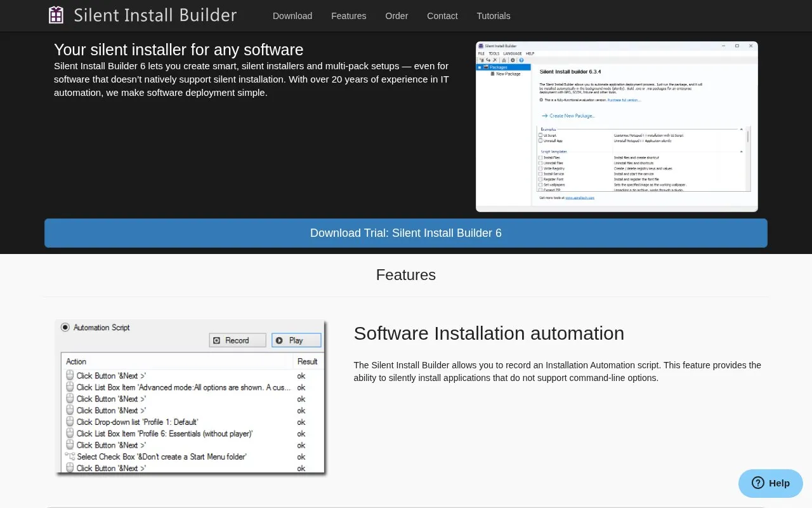Click the blue help icon in the app screenshot toolbar
The image size is (812, 508).
(x=521, y=60)
